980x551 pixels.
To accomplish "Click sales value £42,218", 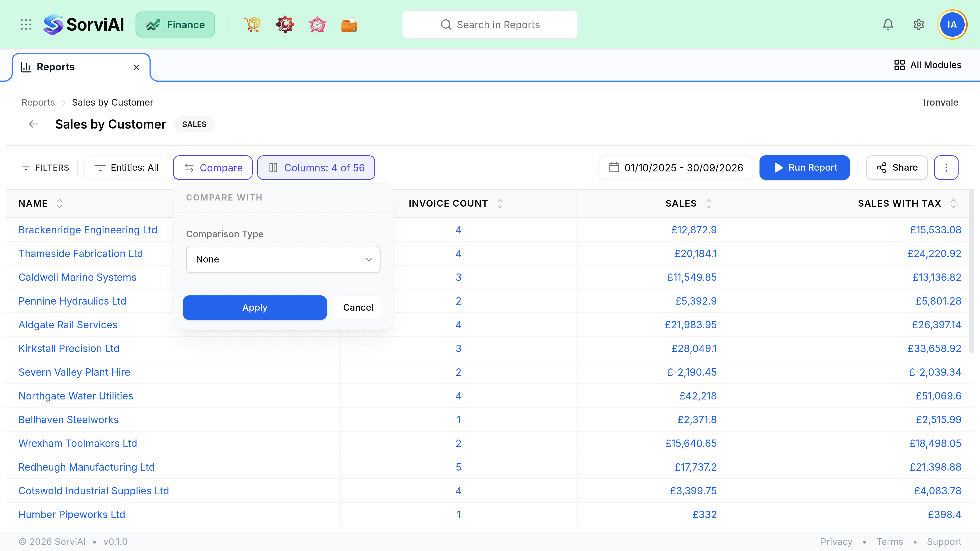I will [x=698, y=396].
